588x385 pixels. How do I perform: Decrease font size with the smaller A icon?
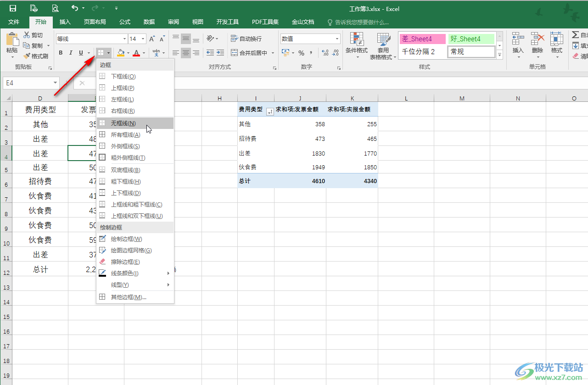click(162, 39)
